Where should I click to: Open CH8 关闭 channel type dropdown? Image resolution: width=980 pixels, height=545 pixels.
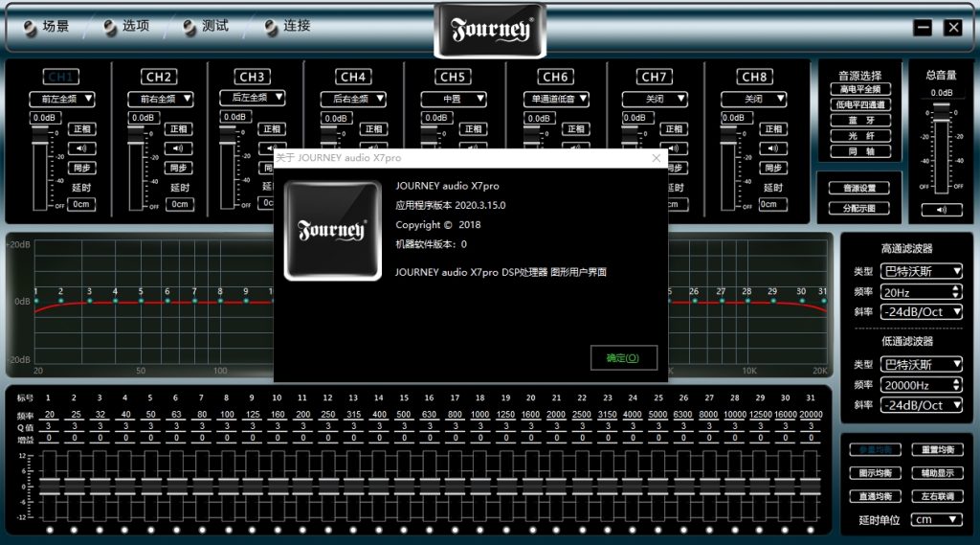[754, 99]
